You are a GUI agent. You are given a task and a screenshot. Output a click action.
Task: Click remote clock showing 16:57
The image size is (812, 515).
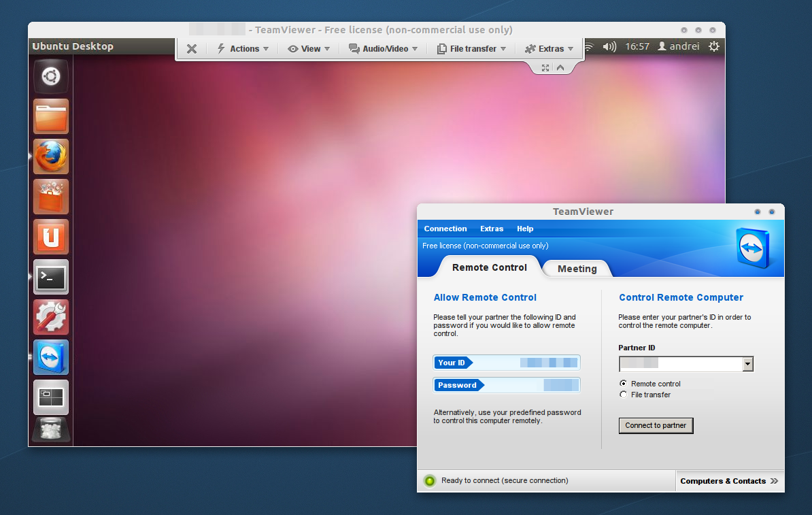tap(637, 46)
